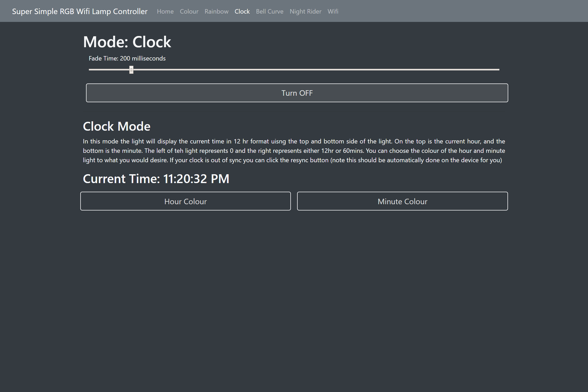
Task: Navigate to the Home page
Action: click(x=165, y=11)
